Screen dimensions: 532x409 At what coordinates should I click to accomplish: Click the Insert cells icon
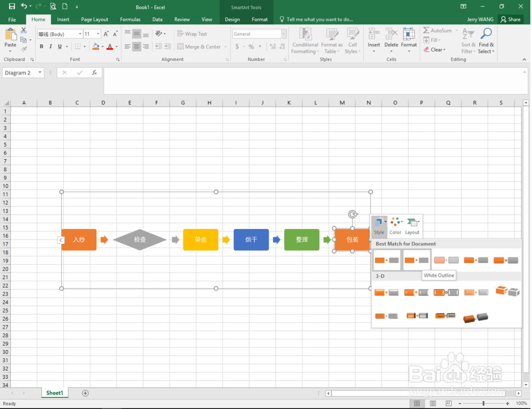point(373,34)
